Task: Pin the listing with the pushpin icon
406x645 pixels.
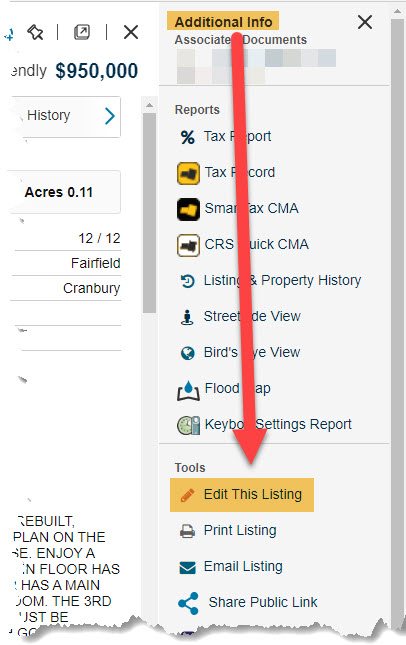Action: click(x=35, y=32)
